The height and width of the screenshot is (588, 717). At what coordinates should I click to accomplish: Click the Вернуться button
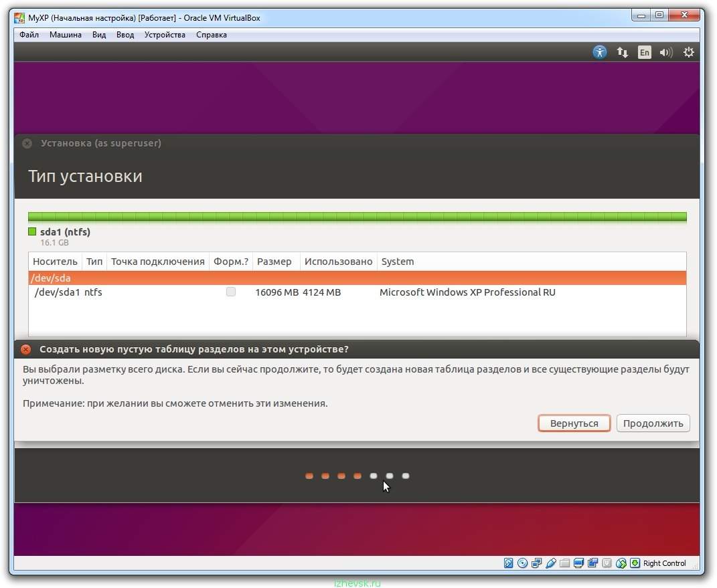[x=574, y=423]
